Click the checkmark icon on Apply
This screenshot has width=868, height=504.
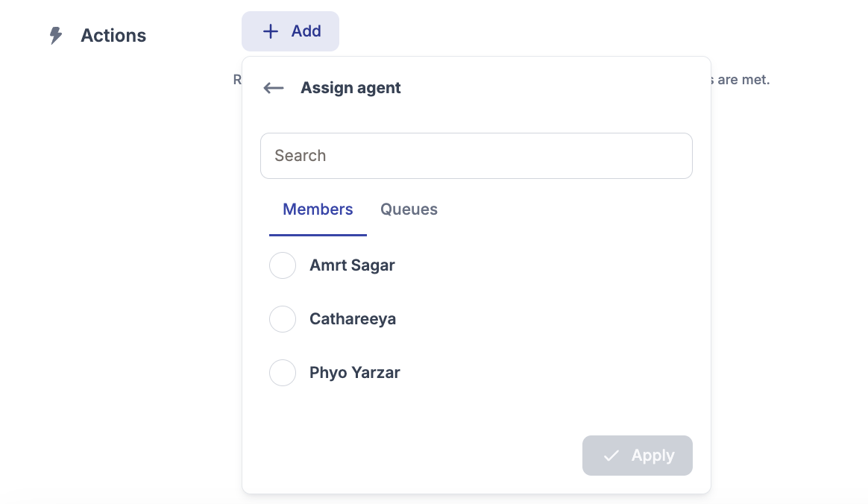click(611, 456)
